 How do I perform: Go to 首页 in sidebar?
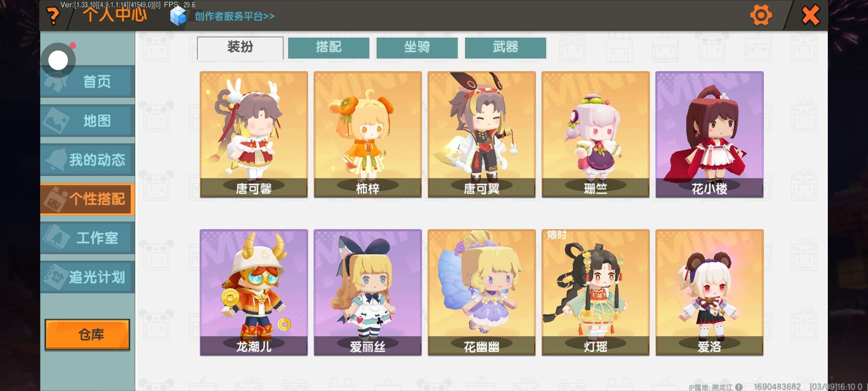[x=88, y=81]
